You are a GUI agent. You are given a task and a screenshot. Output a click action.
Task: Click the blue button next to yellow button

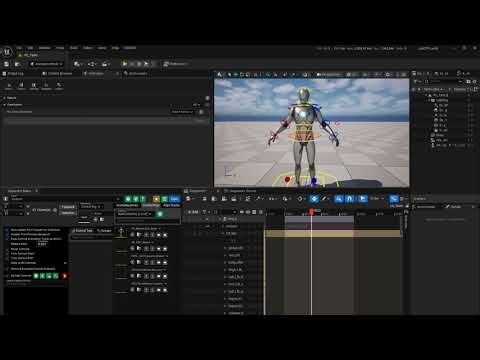pyautogui.click(x=175, y=199)
